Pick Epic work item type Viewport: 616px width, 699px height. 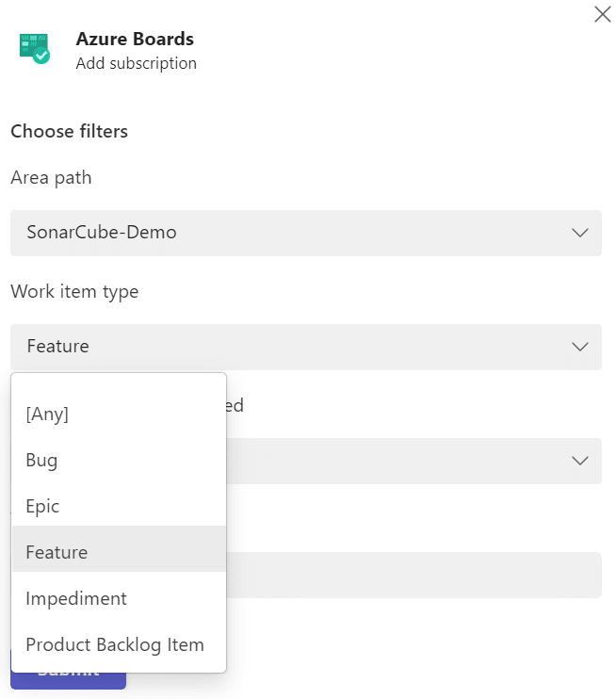pos(119,506)
